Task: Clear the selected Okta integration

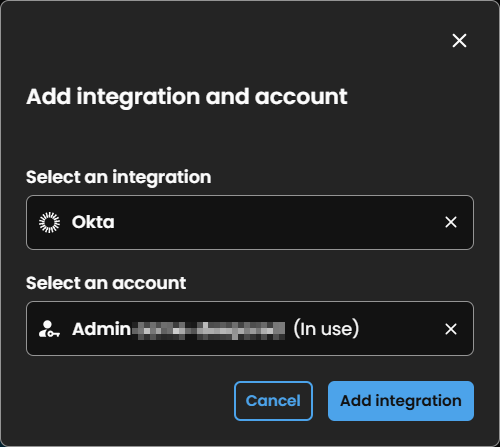Action: (451, 222)
